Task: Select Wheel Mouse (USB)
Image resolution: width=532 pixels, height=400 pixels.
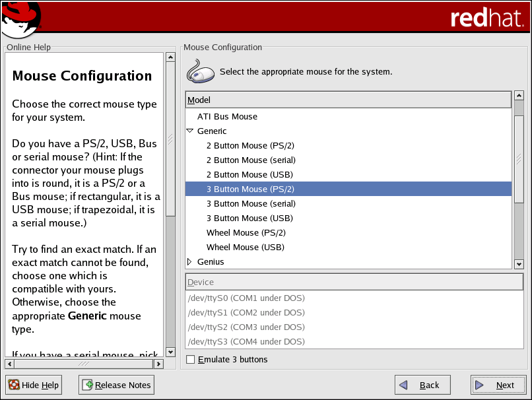Action: click(x=245, y=248)
